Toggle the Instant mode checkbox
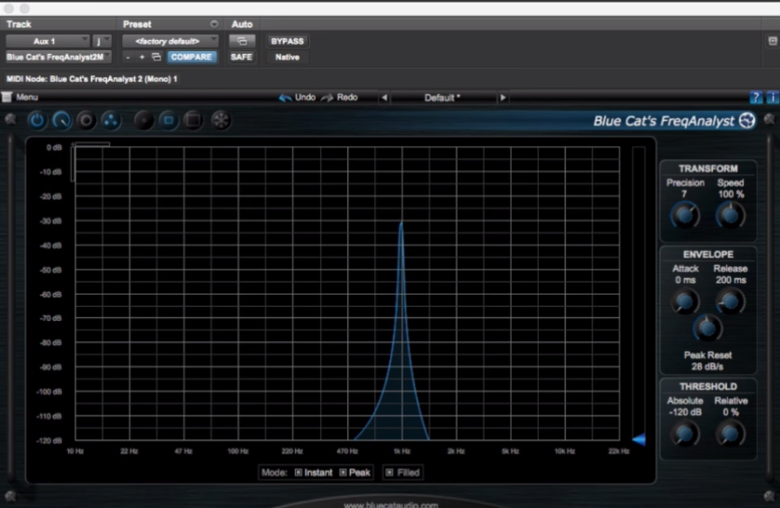The width and height of the screenshot is (780, 508). tap(298, 473)
